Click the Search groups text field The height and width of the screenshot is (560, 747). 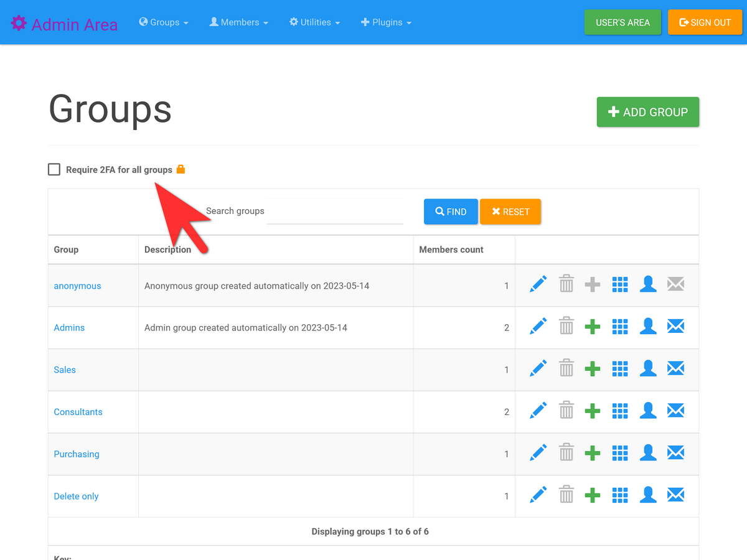point(335,212)
